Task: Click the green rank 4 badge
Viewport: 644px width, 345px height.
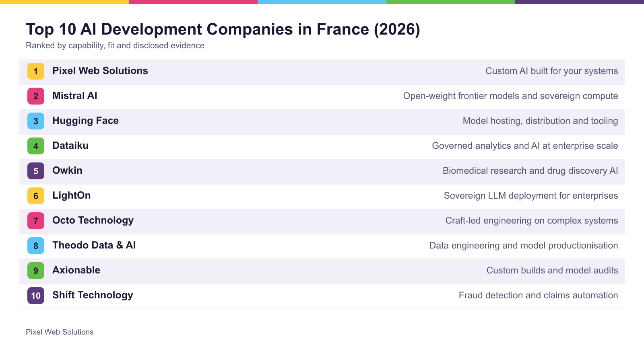Action: tap(36, 146)
